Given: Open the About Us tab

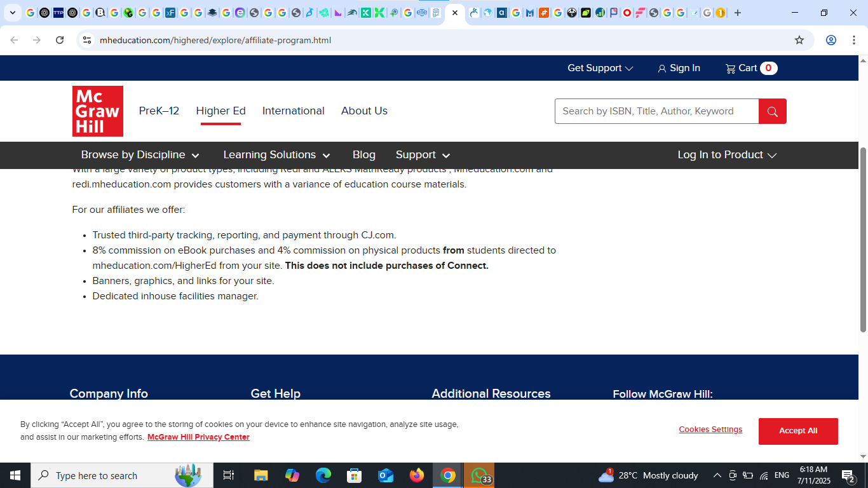Looking at the screenshot, I should [364, 111].
